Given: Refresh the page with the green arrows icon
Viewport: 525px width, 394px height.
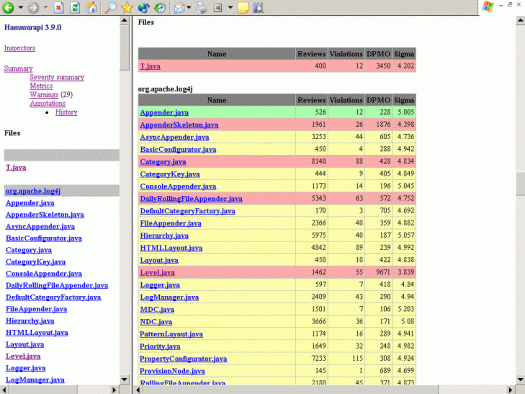Looking at the screenshot, I should (75, 7).
